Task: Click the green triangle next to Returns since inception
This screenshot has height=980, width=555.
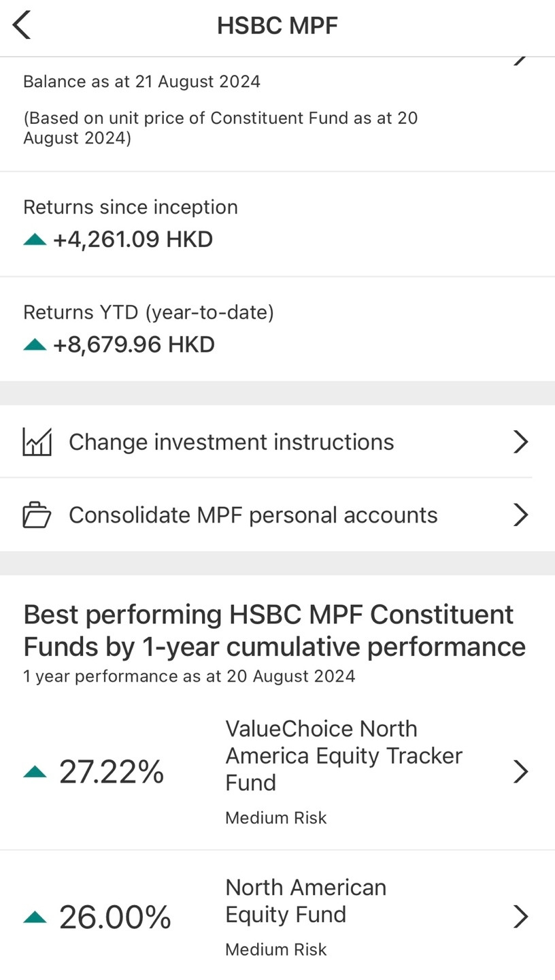Action: [35, 240]
